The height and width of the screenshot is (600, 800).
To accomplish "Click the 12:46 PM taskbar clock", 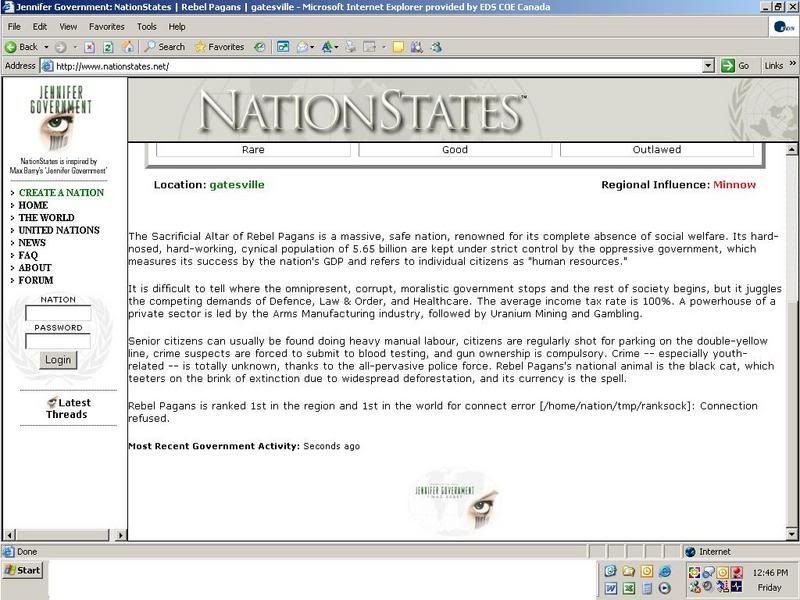I will pyautogui.click(x=770, y=572).
